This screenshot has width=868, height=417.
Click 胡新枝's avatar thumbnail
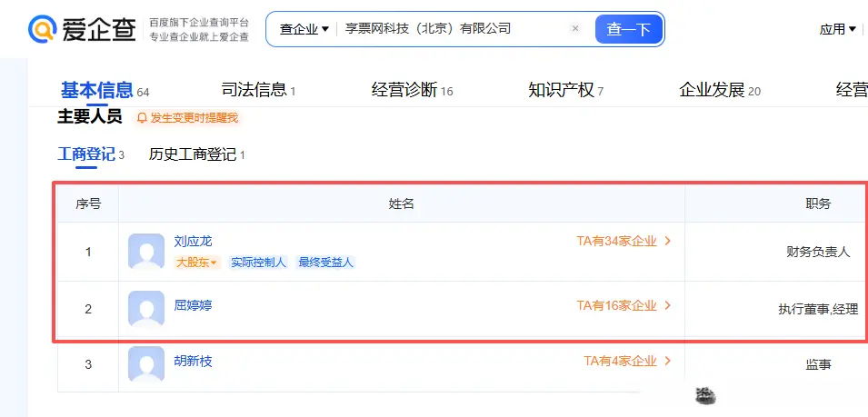[x=146, y=364]
